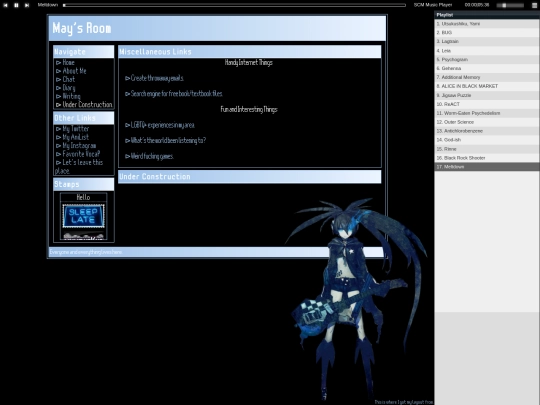Open the Weird games link

click(152, 156)
